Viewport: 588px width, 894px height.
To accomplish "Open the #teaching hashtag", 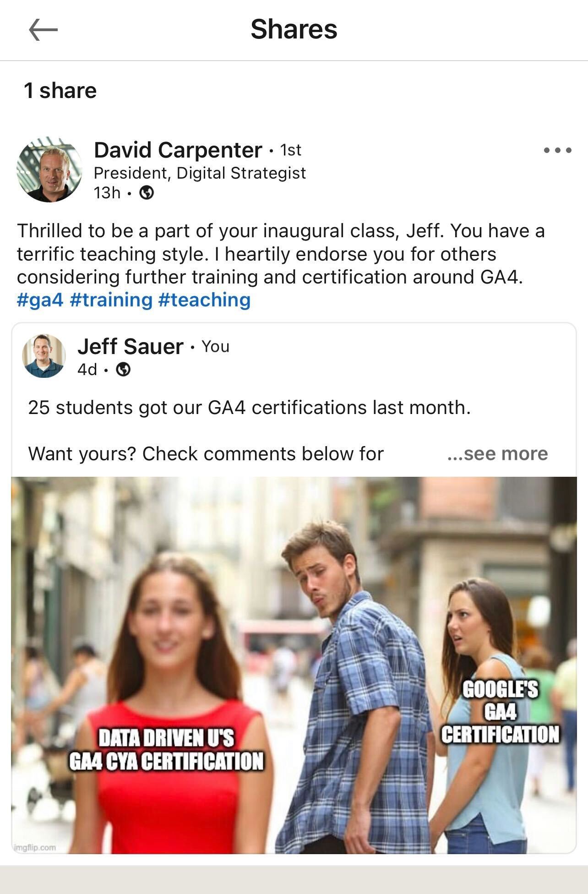I will coord(204,300).
